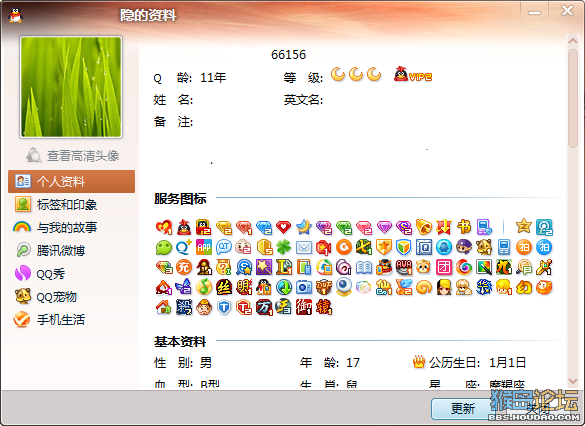Click the pink 团 group-buy icon
This screenshot has height=426, width=585.
pyautogui.click(x=444, y=267)
